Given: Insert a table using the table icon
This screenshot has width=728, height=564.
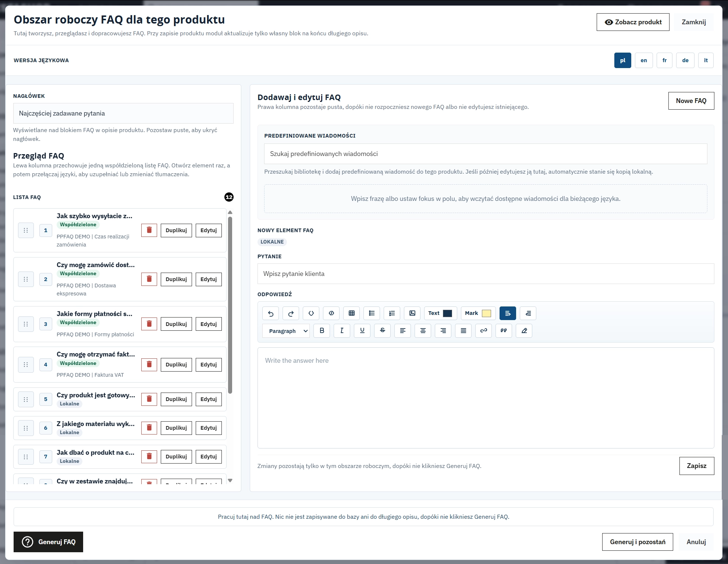Looking at the screenshot, I should point(351,313).
